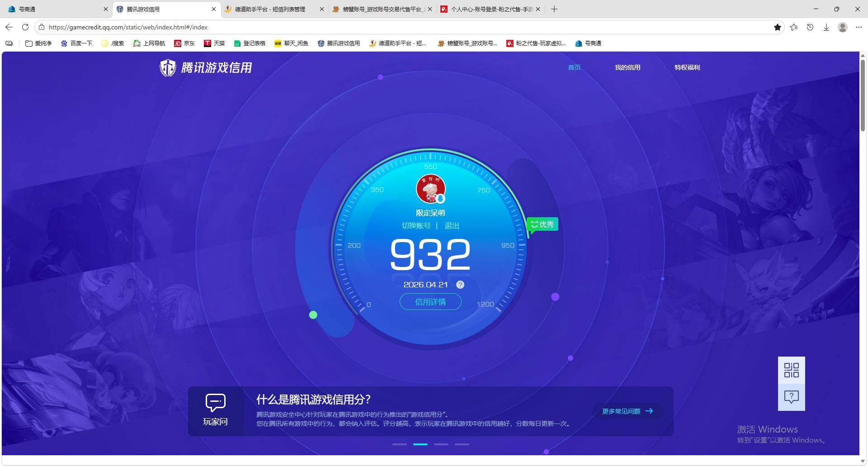Viewport: 868px width, 467px height.
Task: Close the 腾讯游戏信用 tab
Action: coord(214,9)
